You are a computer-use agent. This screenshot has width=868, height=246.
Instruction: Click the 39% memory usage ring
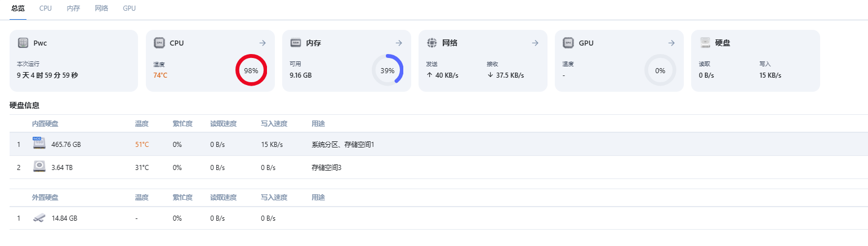388,70
